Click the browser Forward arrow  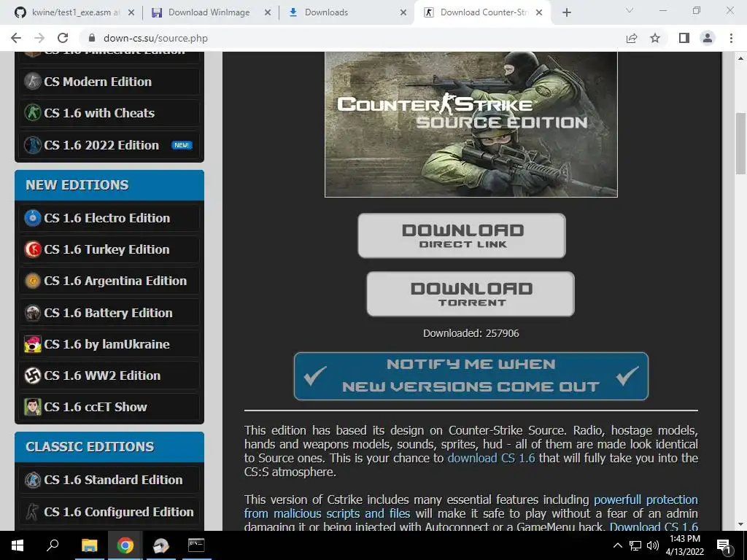(x=39, y=38)
